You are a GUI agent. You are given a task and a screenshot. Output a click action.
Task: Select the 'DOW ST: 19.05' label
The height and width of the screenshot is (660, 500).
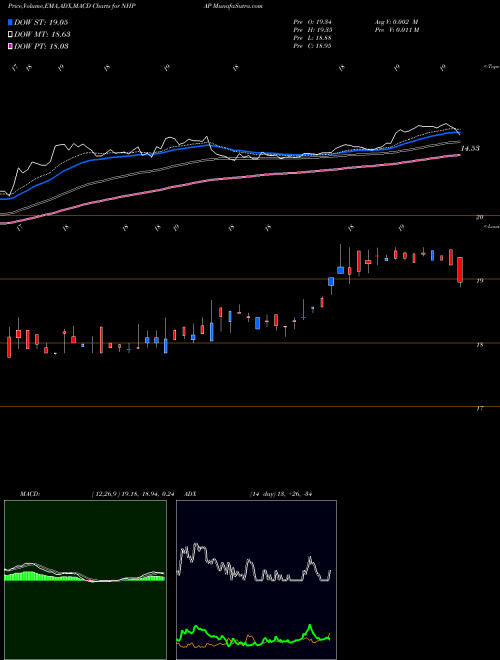coord(41,22)
